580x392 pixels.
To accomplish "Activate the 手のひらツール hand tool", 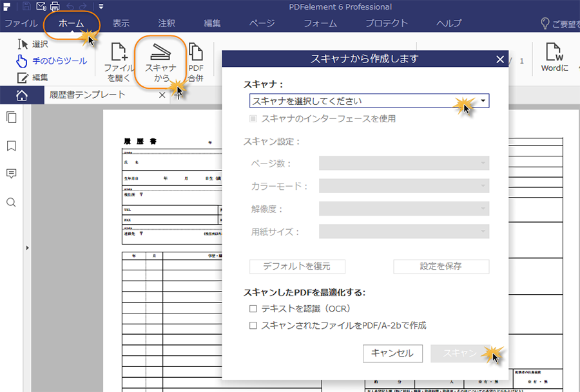I will click(52, 61).
